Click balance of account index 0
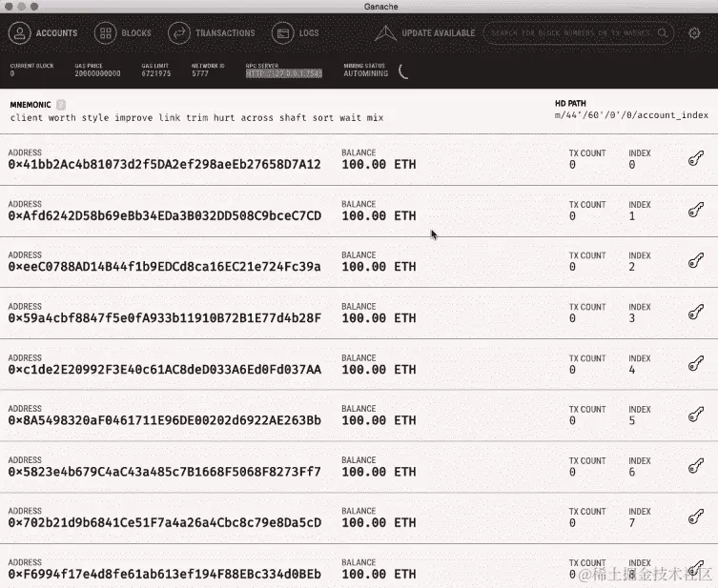Screen dimensions: 718x588 coord(379,164)
